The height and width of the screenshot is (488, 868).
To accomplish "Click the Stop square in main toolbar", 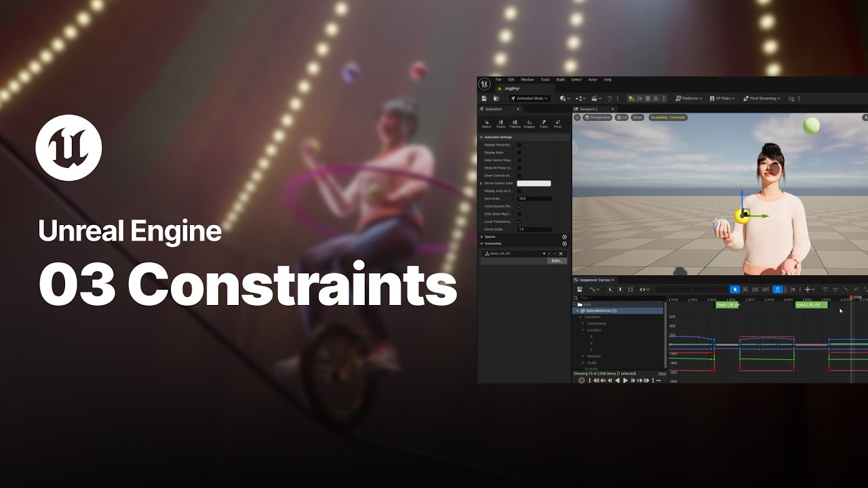I will click(x=648, y=98).
